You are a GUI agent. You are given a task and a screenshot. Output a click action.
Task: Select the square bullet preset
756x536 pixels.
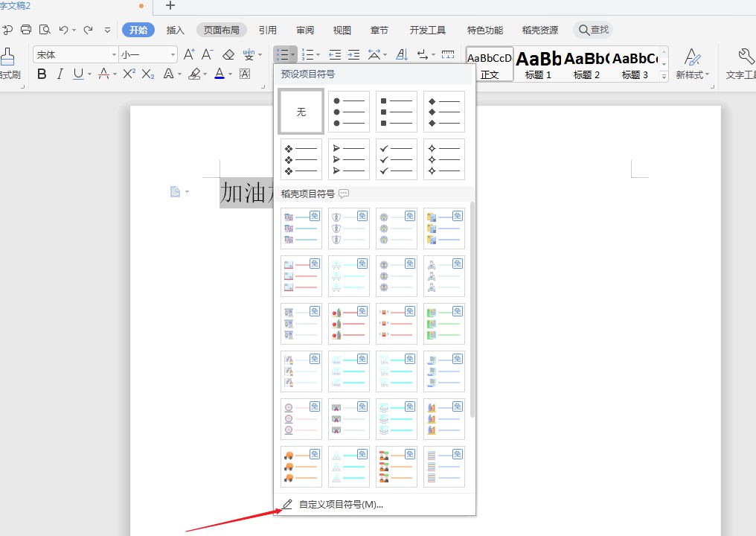[397, 112]
